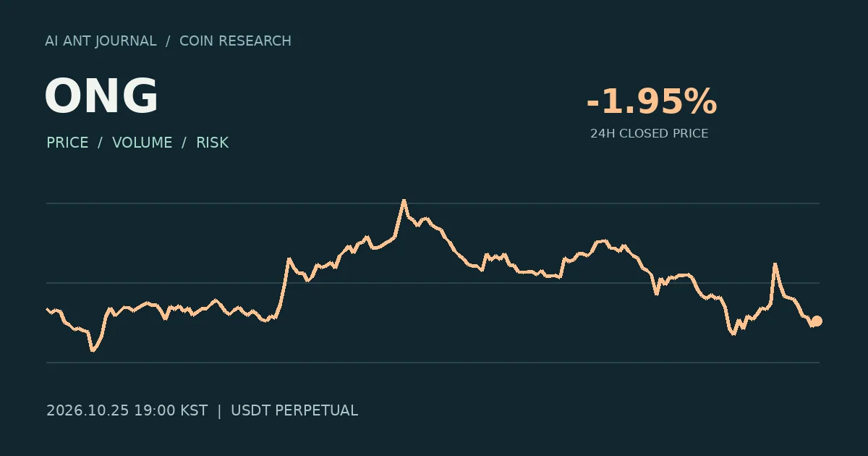
Task: Switch to the RISK section label
Action: pos(213,143)
